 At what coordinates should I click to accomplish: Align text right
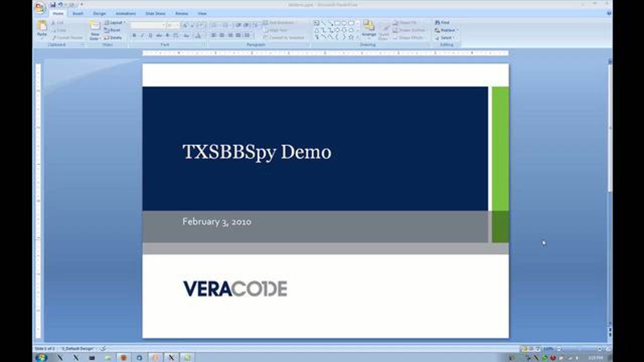230,35
